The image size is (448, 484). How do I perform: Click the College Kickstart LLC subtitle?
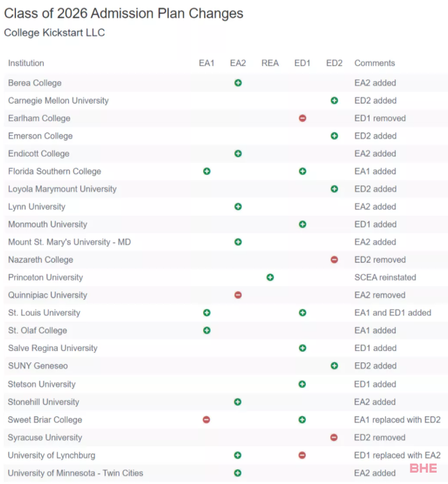tap(55, 33)
